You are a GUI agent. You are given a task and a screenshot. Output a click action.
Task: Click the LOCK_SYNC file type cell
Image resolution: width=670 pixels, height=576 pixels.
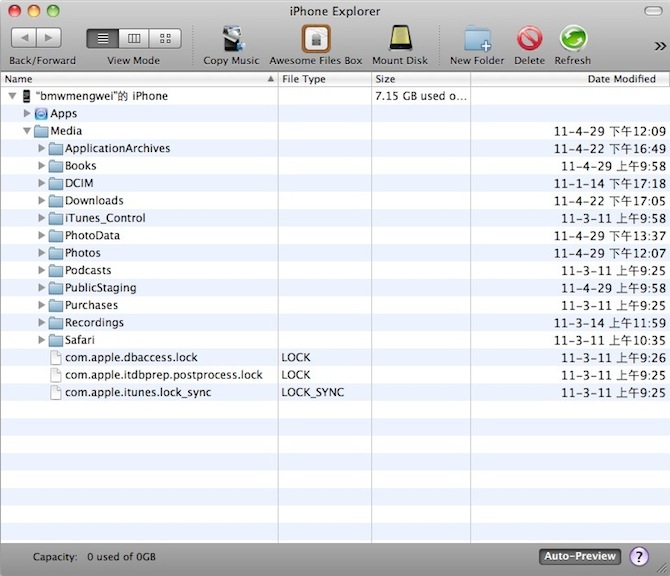pyautogui.click(x=313, y=392)
